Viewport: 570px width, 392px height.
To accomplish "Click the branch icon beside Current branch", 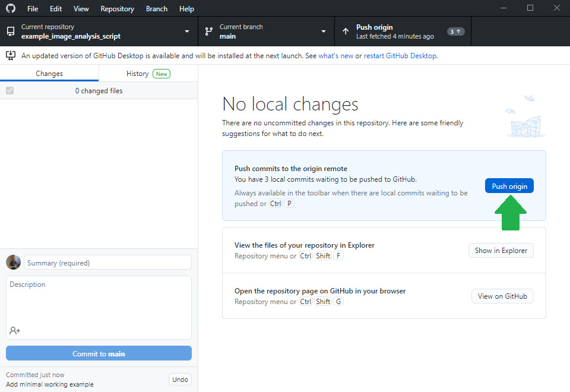I will (208, 31).
